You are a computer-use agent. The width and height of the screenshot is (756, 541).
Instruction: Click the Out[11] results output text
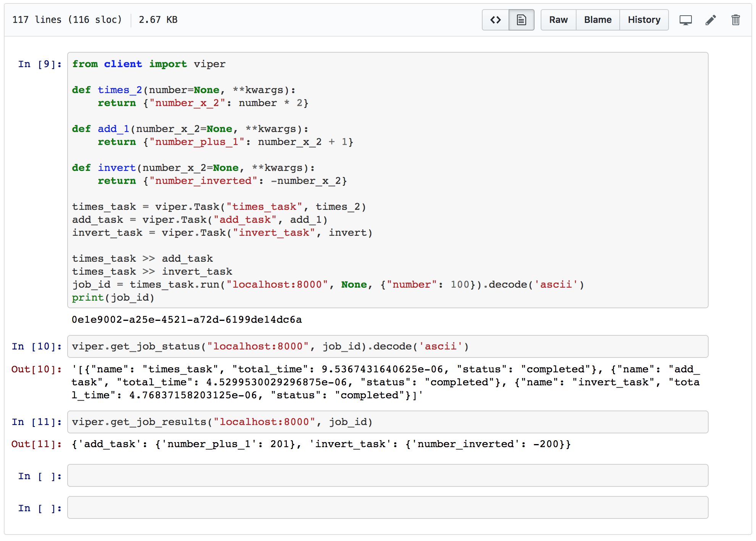(x=321, y=444)
